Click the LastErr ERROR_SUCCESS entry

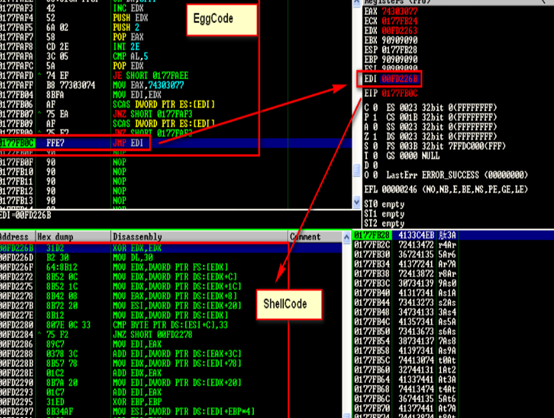(457, 175)
